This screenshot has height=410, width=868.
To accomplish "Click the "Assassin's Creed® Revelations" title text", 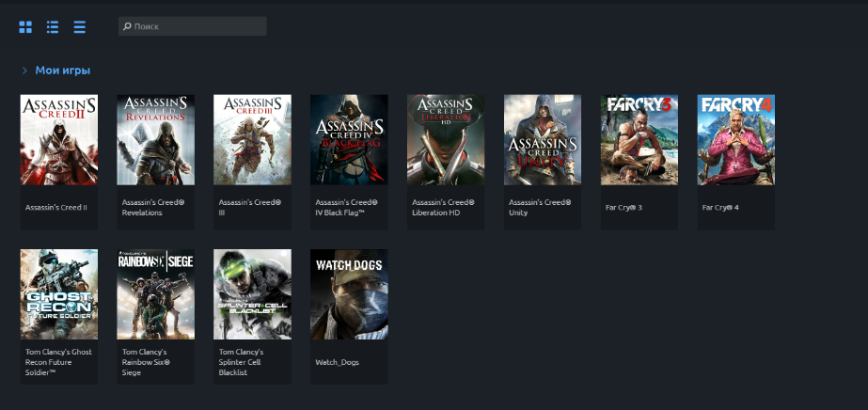I will tap(153, 208).
